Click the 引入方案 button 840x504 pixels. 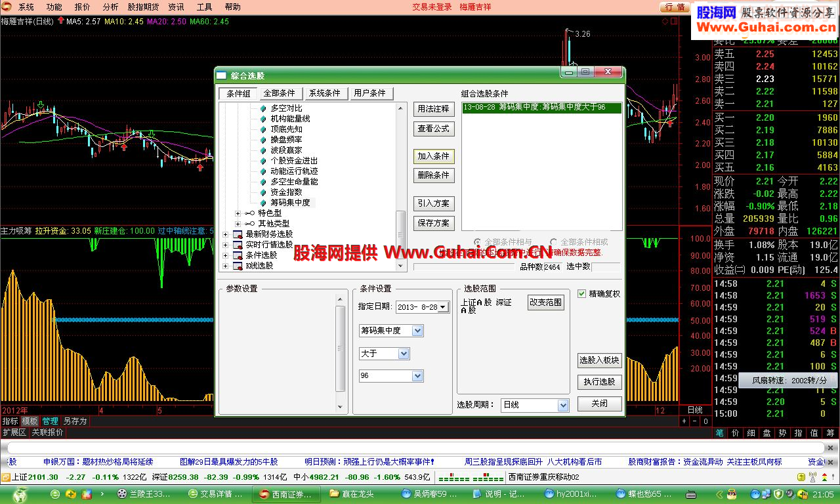pos(434,203)
